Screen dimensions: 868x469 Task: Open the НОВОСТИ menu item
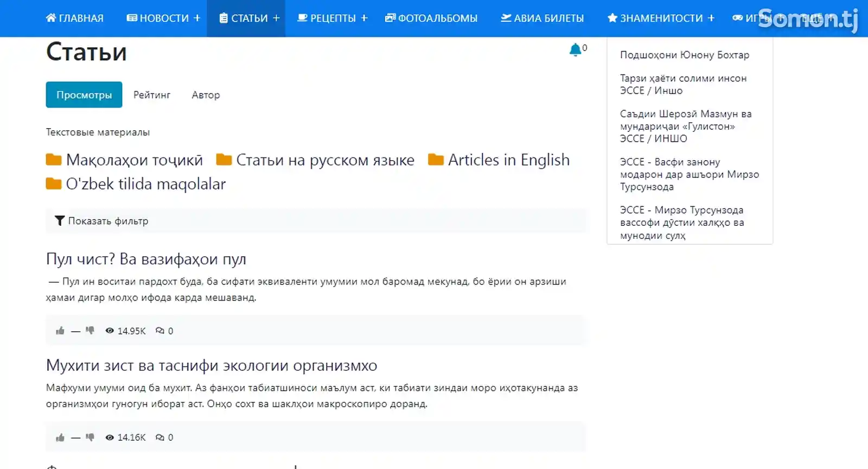163,18
